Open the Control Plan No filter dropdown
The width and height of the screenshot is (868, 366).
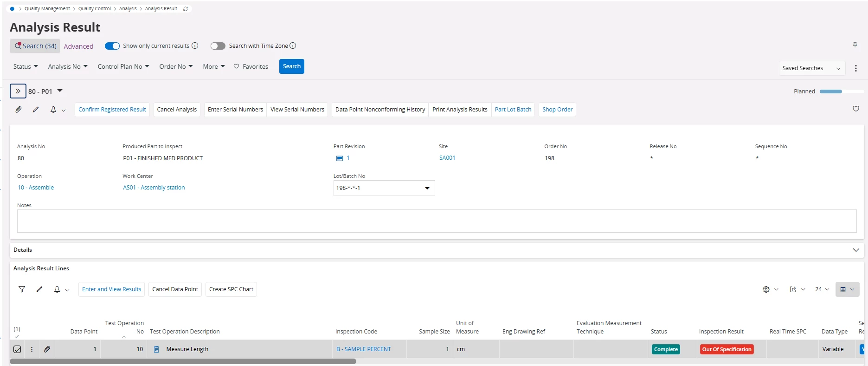(123, 66)
